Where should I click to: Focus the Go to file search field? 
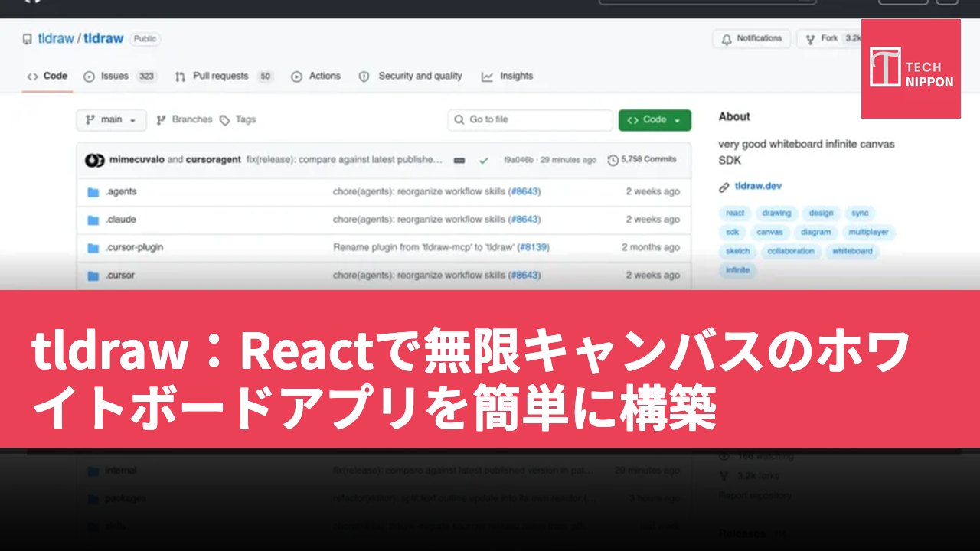531,120
